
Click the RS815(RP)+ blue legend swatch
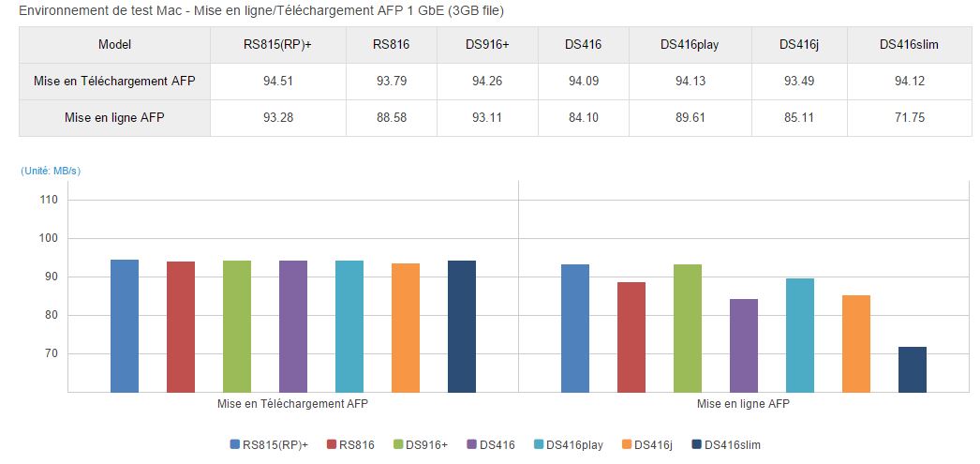click(235, 444)
